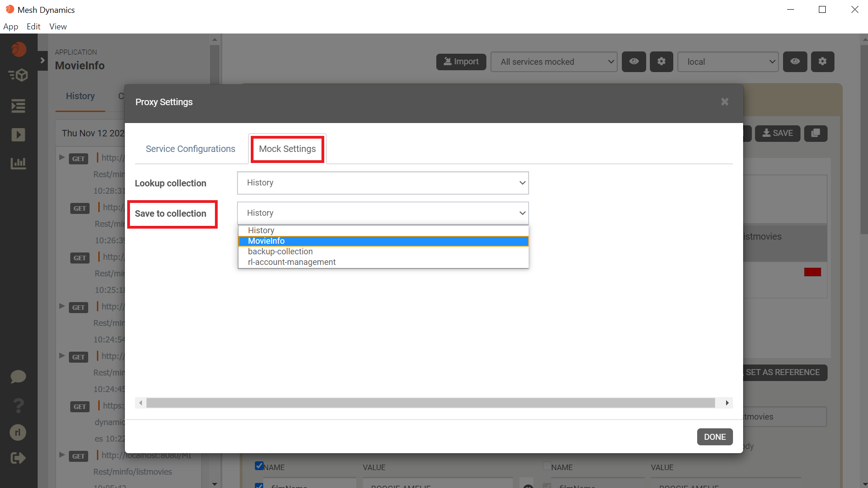Click the horizontal scrollbar in dialog

pyautogui.click(x=430, y=403)
